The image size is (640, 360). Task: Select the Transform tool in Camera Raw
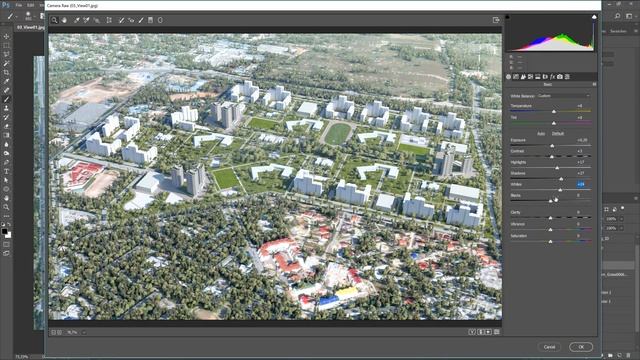pyautogui.click(x=109, y=20)
